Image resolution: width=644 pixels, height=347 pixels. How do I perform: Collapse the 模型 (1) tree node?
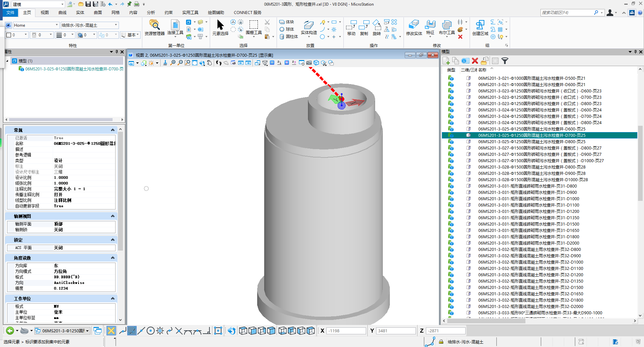click(7, 61)
